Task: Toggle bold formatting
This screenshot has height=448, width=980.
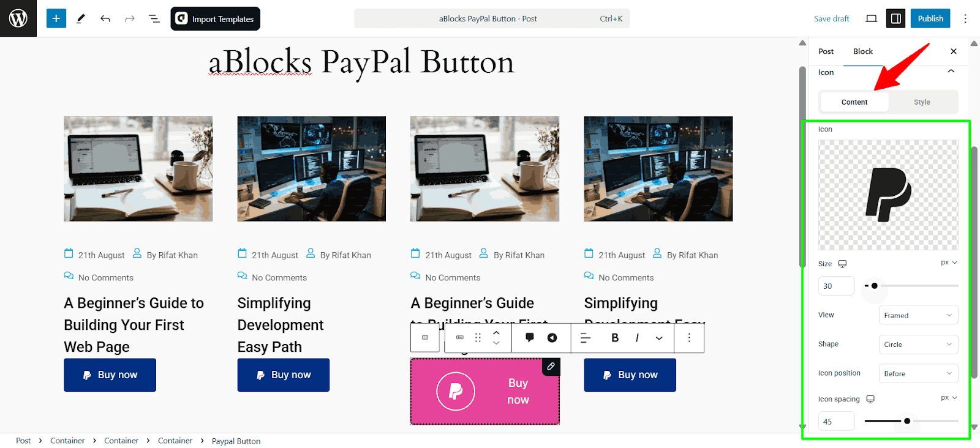Action: point(615,338)
